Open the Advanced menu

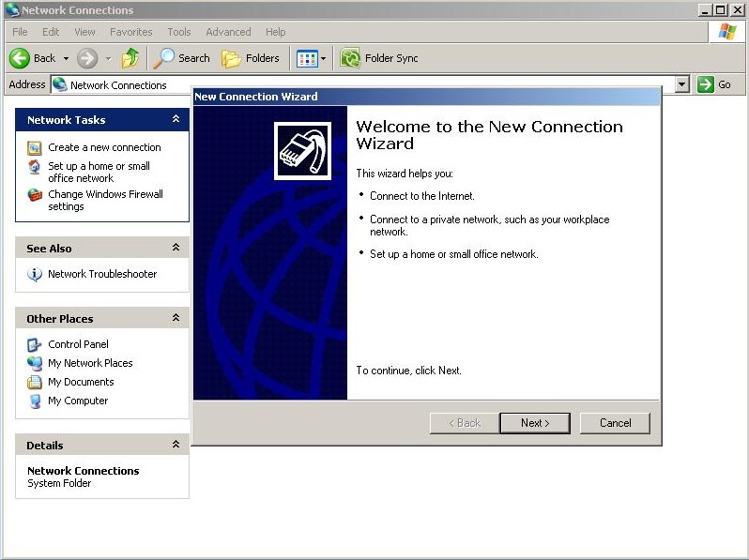pos(228,32)
